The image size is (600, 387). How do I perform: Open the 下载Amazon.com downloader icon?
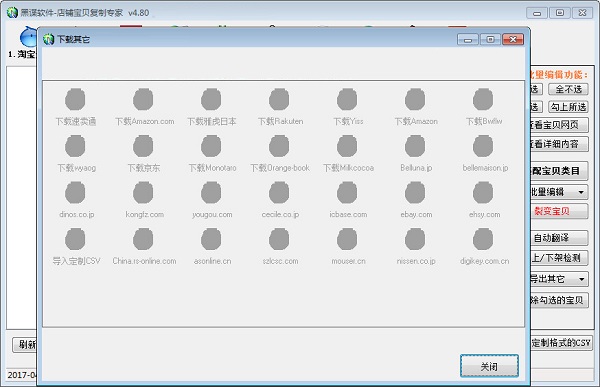[x=143, y=100]
